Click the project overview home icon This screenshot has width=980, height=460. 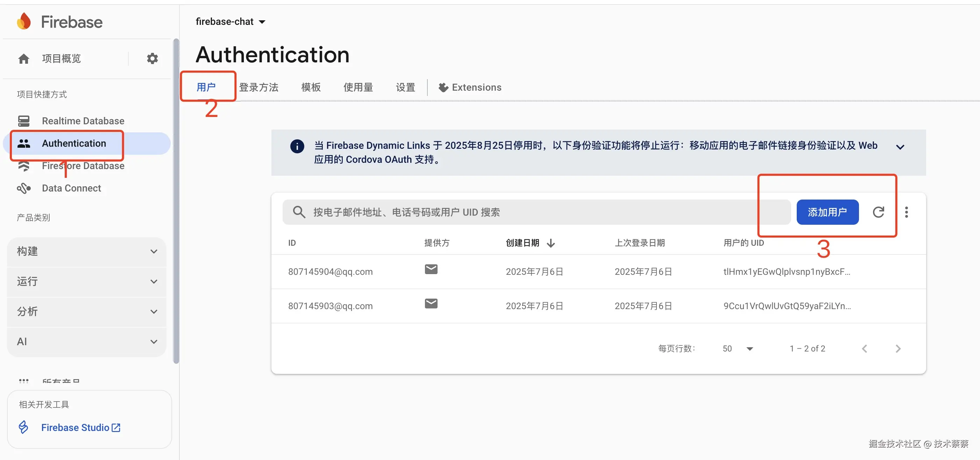click(23, 59)
